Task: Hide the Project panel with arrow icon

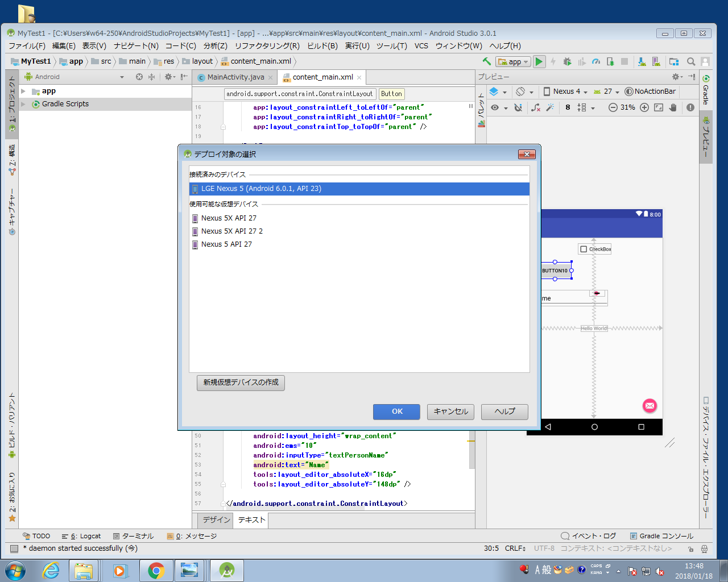Action: click(184, 77)
